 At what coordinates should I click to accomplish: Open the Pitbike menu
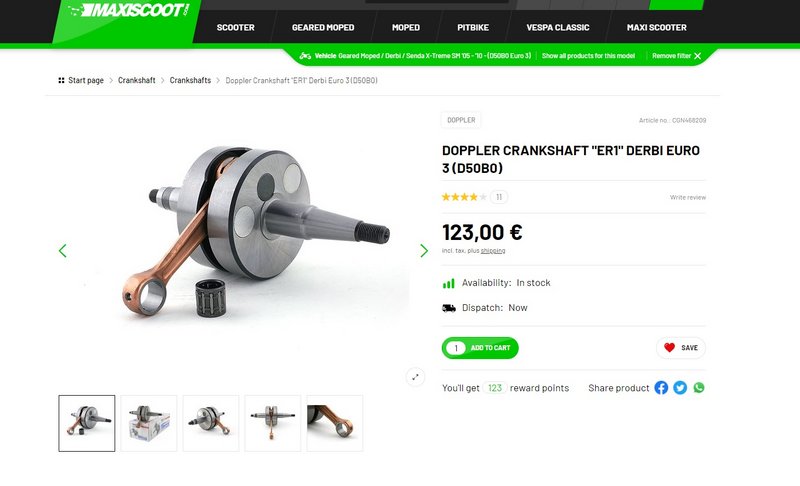[473, 28]
